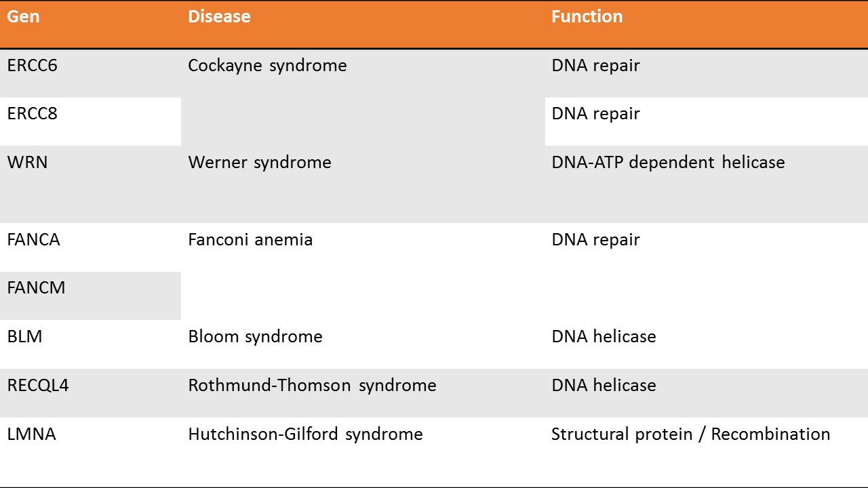Select the RECQL4 gene cell
This screenshot has width=868, height=488.
[x=90, y=393]
